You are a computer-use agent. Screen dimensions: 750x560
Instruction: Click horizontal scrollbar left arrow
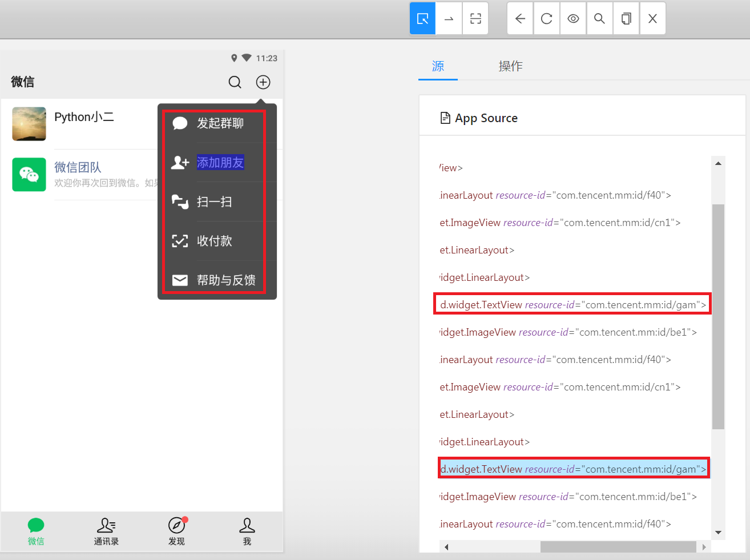[446, 547]
